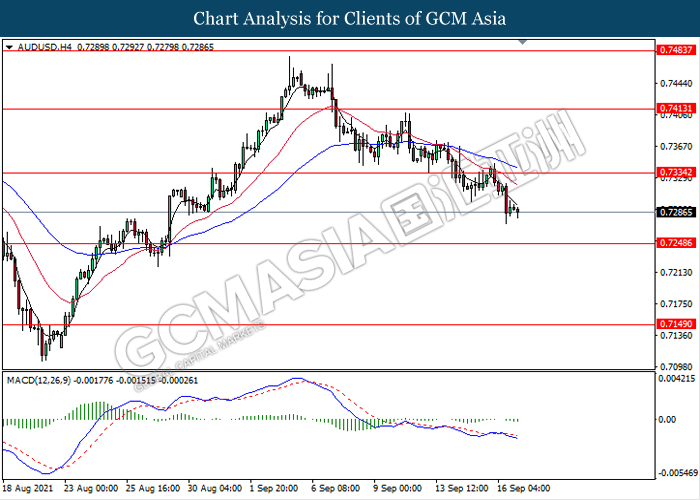Click the chart shift marker triangle at top
Viewport: 700px width, 500px height.
pos(523,42)
